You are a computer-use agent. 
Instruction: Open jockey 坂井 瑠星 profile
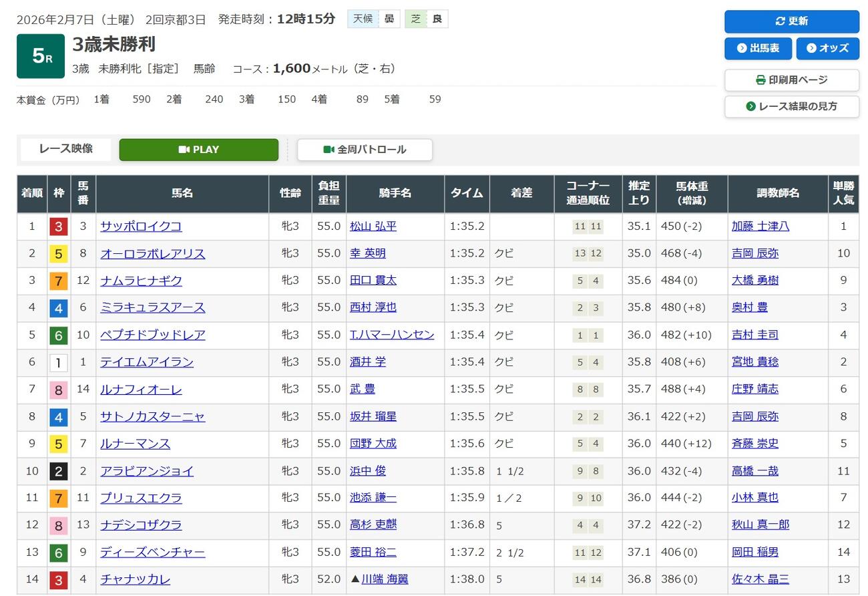tap(373, 416)
